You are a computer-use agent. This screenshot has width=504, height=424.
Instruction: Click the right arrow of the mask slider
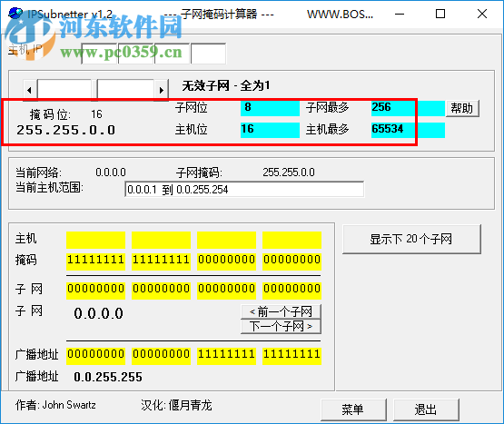pyautogui.click(x=162, y=90)
